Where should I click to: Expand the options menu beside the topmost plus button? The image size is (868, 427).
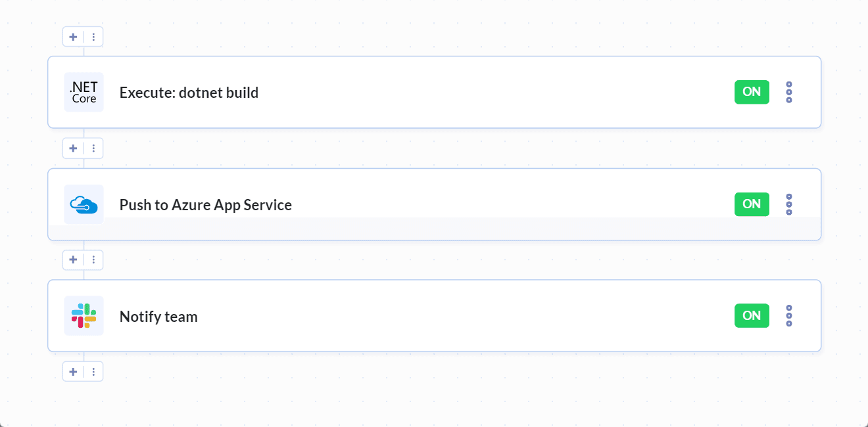[93, 36]
